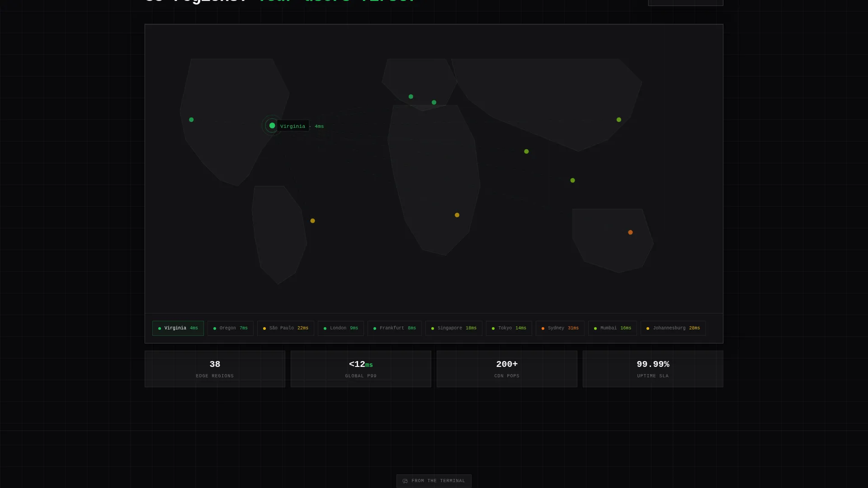Click the Virginia 4ms tooltip label on the map
Viewport: 868px width, 488px height.
click(x=302, y=126)
